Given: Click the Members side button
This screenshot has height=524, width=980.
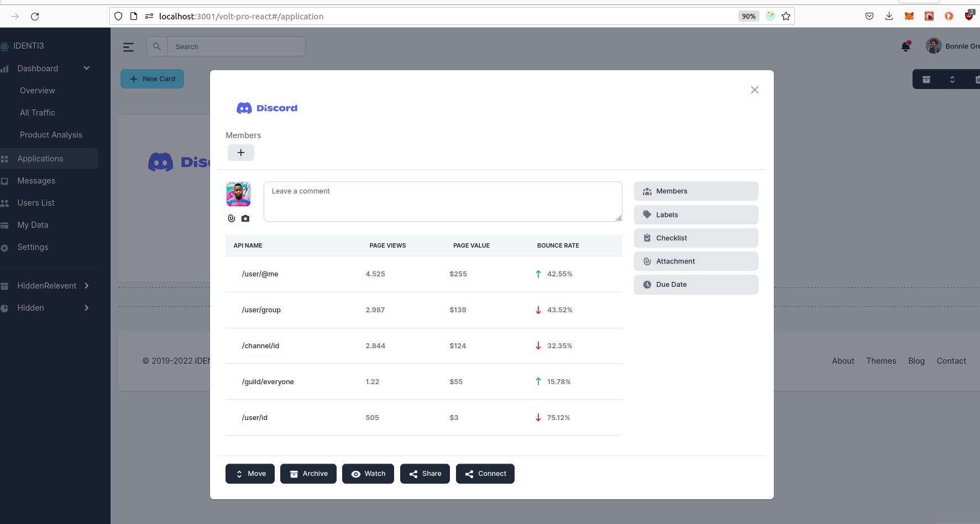Looking at the screenshot, I should point(696,191).
